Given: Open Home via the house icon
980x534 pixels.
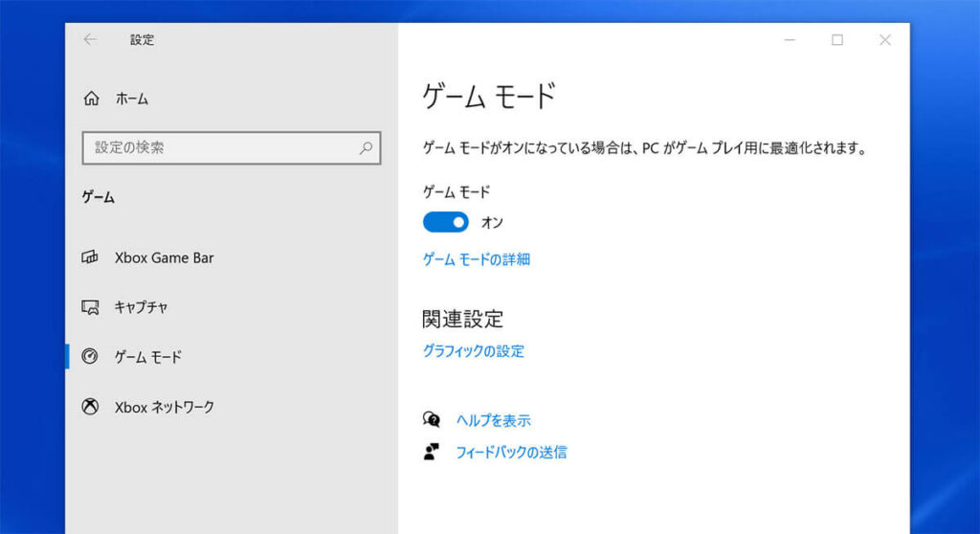Looking at the screenshot, I should pos(91,99).
